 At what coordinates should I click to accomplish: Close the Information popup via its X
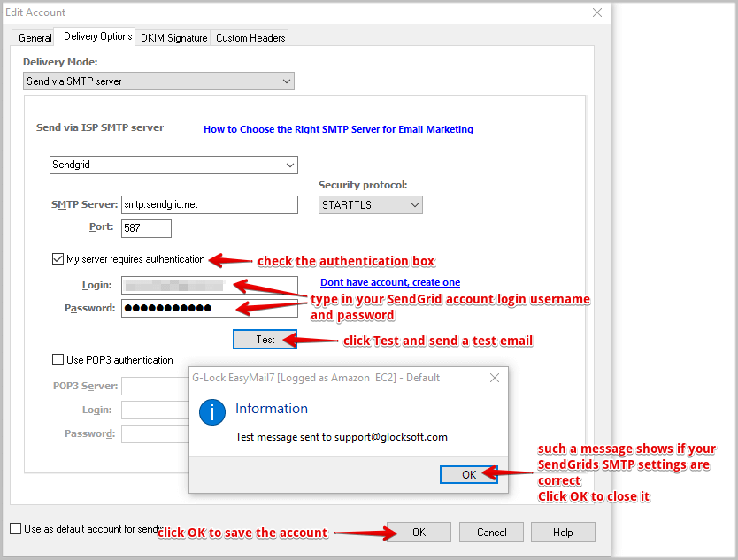[495, 378]
